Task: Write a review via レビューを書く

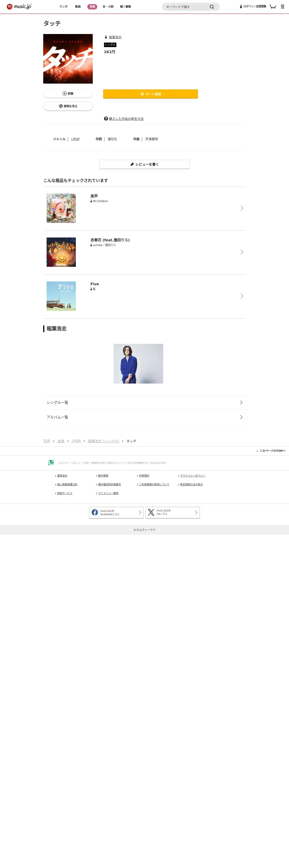Action: click(144, 164)
